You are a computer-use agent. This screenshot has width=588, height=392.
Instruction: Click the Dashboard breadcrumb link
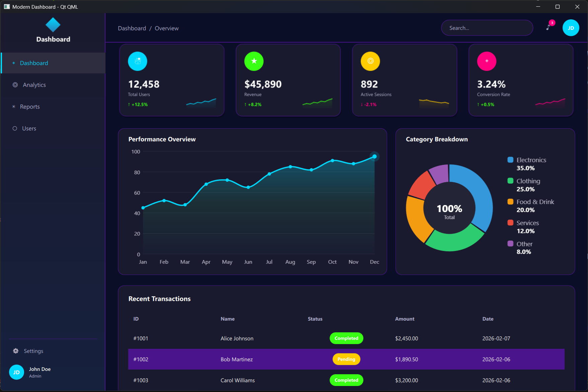coord(132,28)
